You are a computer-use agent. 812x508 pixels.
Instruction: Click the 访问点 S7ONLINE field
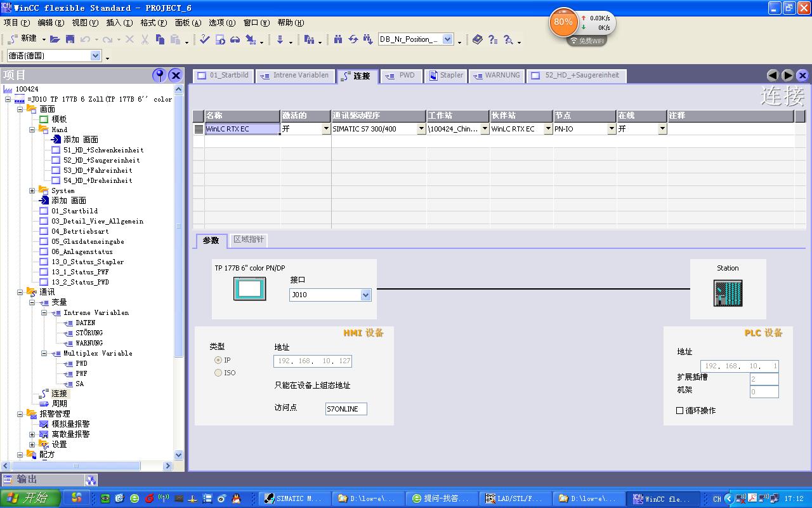tap(346, 409)
